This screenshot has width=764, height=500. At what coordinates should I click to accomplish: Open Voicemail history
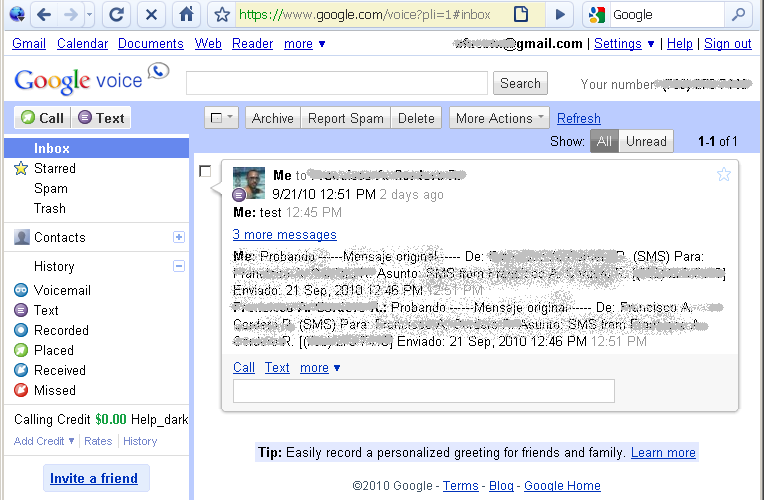point(62,290)
